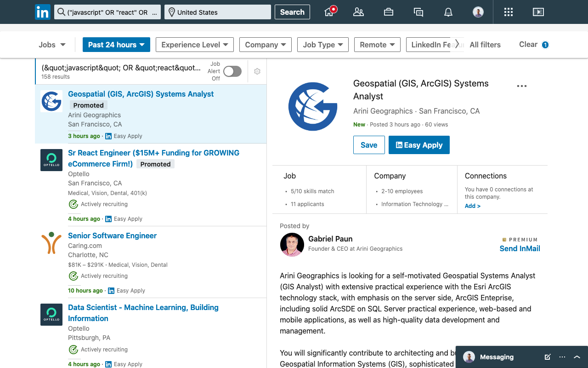The width and height of the screenshot is (588, 368).
Task: Focus the job keyword search field
Action: click(107, 12)
